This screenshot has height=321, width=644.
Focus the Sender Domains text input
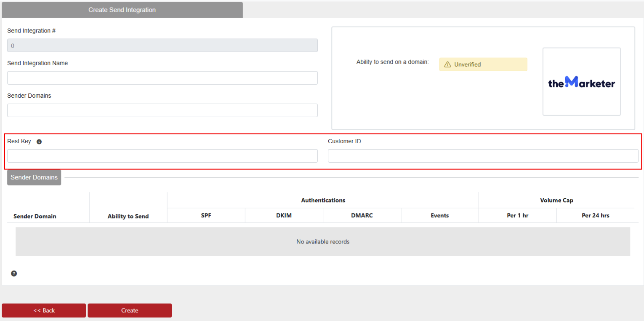pyautogui.click(x=162, y=110)
